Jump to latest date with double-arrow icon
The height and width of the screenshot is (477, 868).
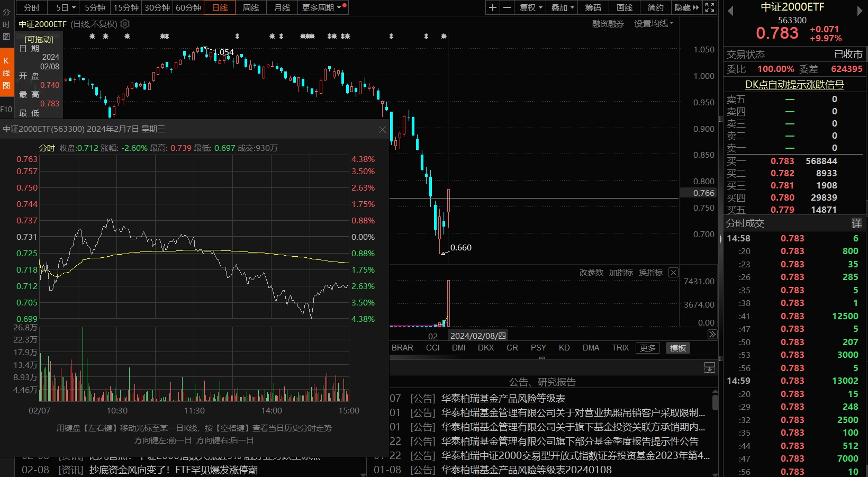coord(712,335)
